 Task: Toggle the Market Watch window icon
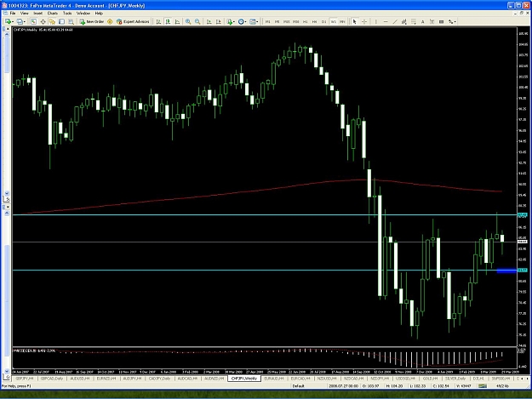tap(33, 22)
